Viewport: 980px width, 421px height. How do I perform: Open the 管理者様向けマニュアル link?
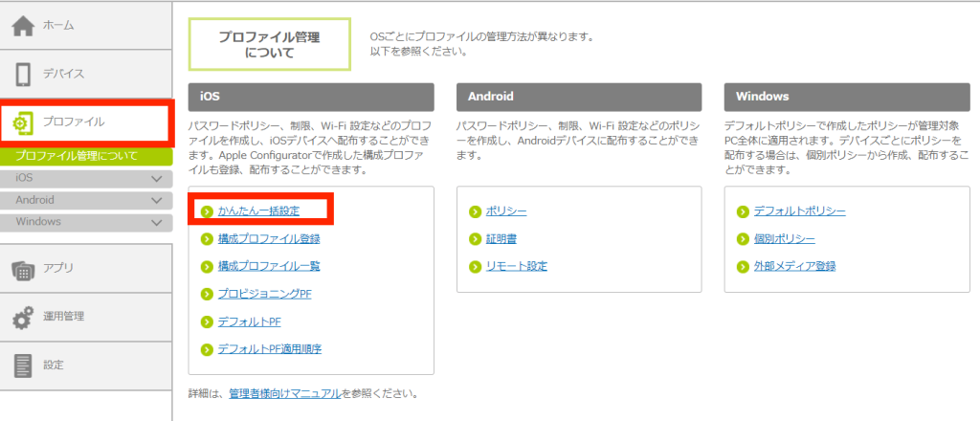tap(285, 394)
